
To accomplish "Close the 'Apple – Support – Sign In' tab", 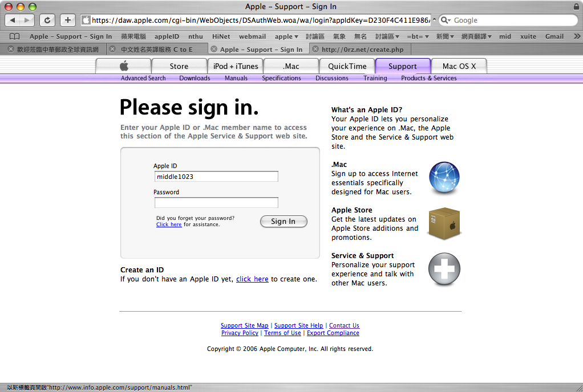I will [x=214, y=49].
